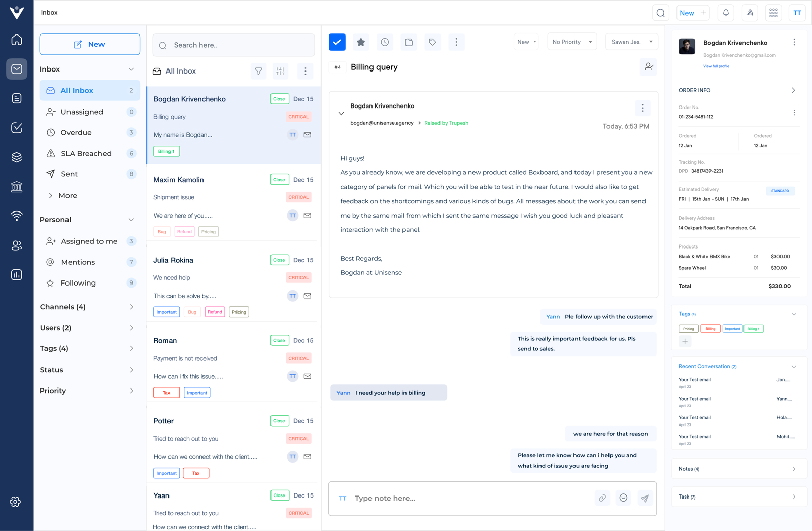This screenshot has width=812, height=531.
Task: Collapse Bogdan's message with the chevron
Action: [341, 114]
